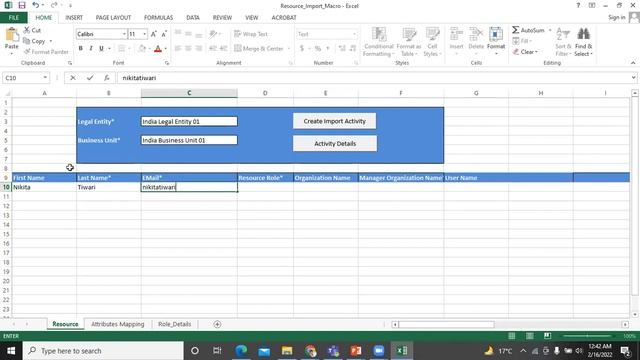Adjust the zoom slider in status bar
640x360 pixels.
588,336
